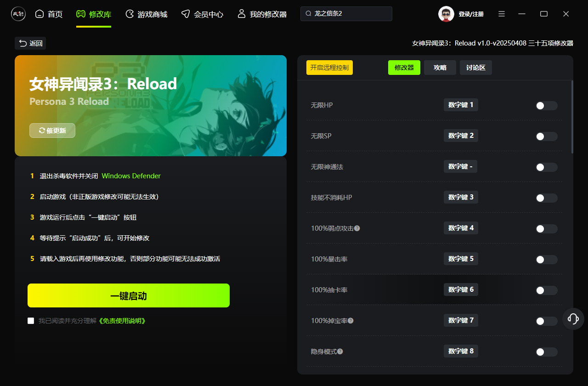Click the 数字键 3 hotkey for 技能不消耗HP
The height and width of the screenshot is (386, 588).
pos(461,197)
